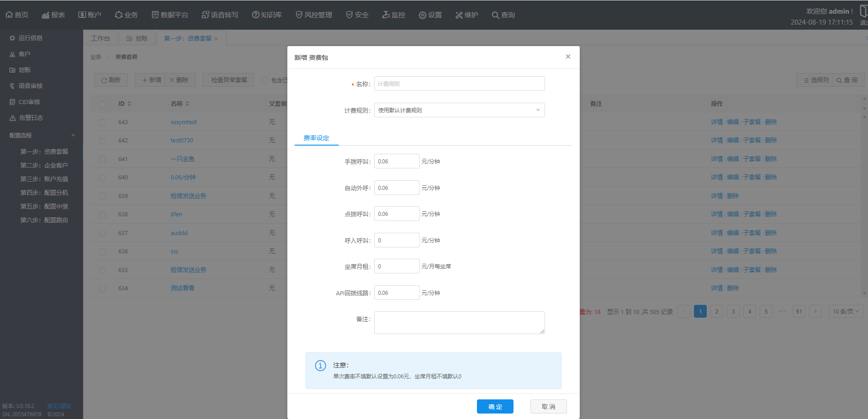Open the Reports chart icon menu
The width and height of the screenshot is (868, 419).
click(45, 15)
